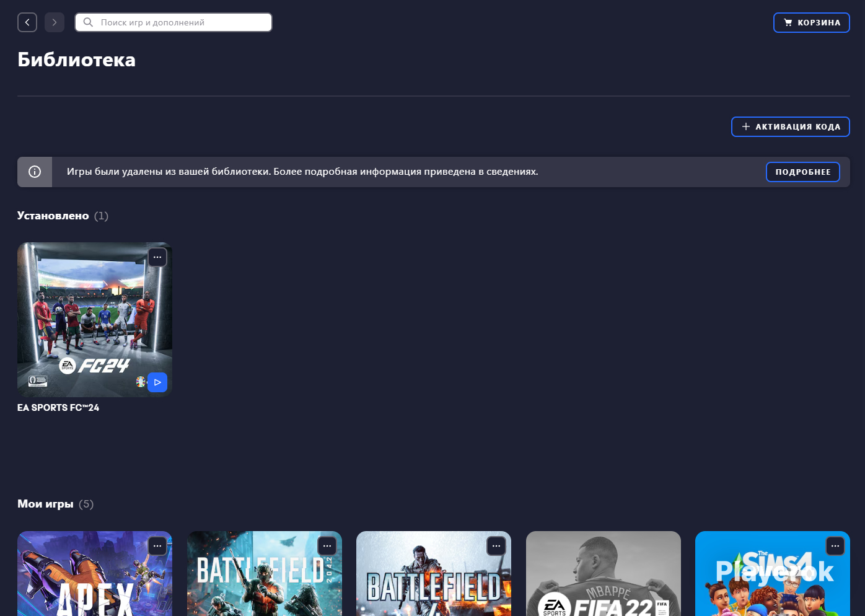This screenshot has width=865, height=616.
Task: Open the options menu on The Sims 4 tile
Action: click(x=835, y=546)
